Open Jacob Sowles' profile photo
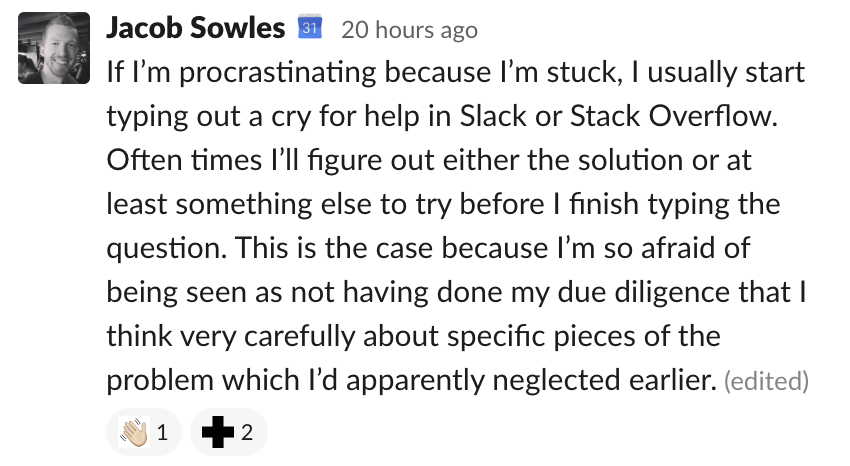The width and height of the screenshot is (850, 466). coord(54,48)
